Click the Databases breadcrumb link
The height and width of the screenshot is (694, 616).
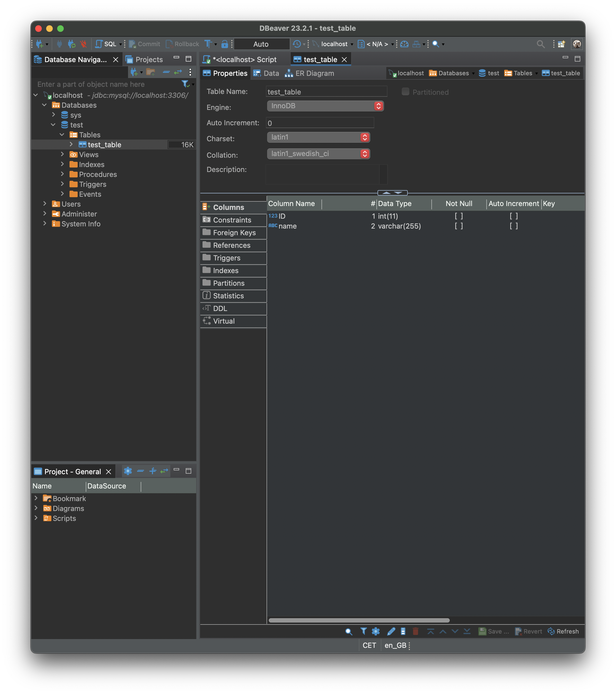pyautogui.click(x=449, y=73)
